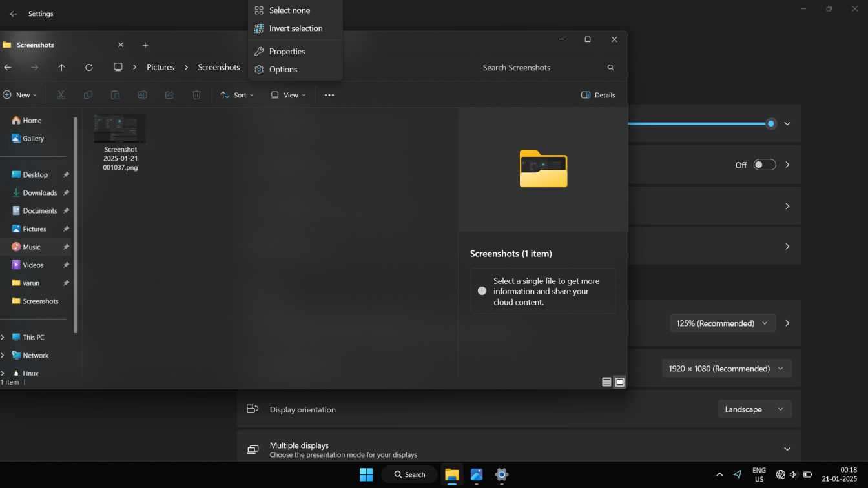The height and width of the screenshot is (488, 868).
Task: Open the network globe tray icon
Action: pyautogui.click(x=780, y=474)
